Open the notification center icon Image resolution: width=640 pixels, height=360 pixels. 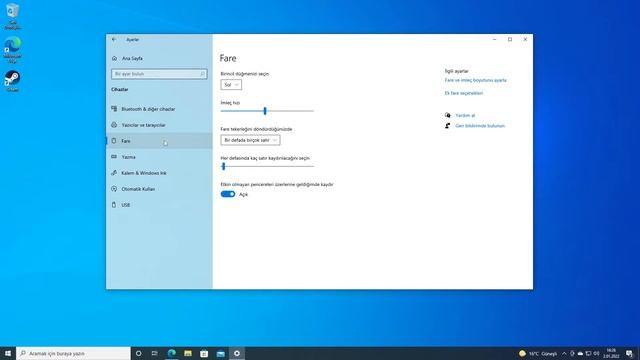629,353
